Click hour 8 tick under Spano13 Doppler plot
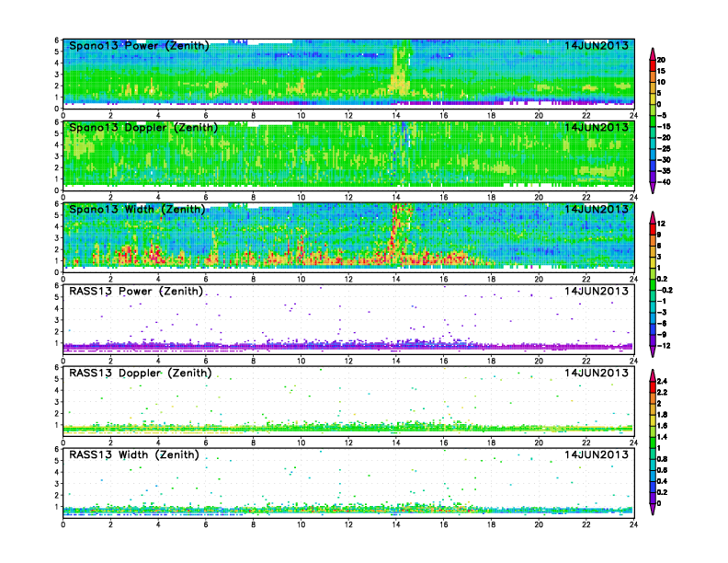The width and height of the screenshot is (728, 563). click(x=254, y=198)
